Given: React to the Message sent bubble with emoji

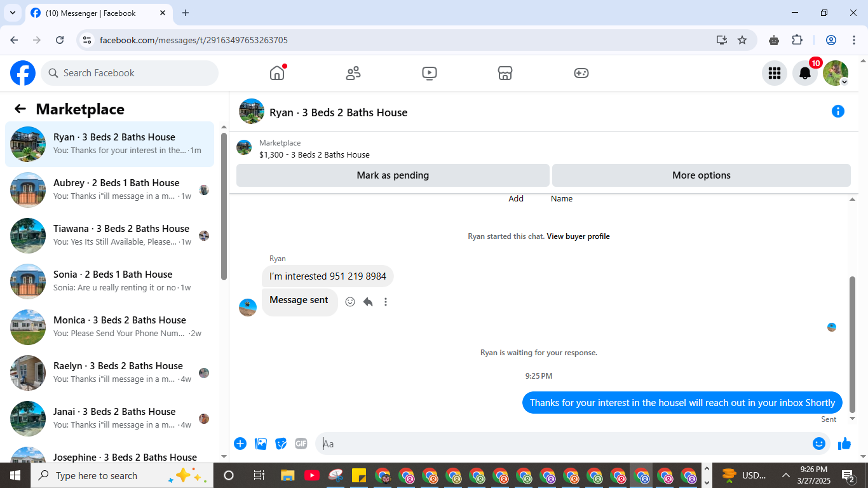Looking at the screenshot, I should click(350, 302).
